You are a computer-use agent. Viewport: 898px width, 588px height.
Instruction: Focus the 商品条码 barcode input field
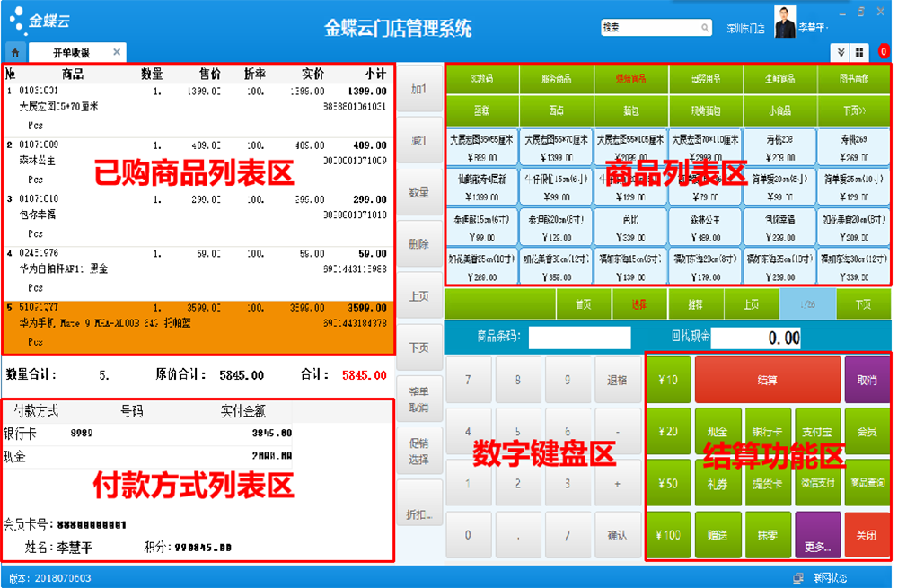579,338
